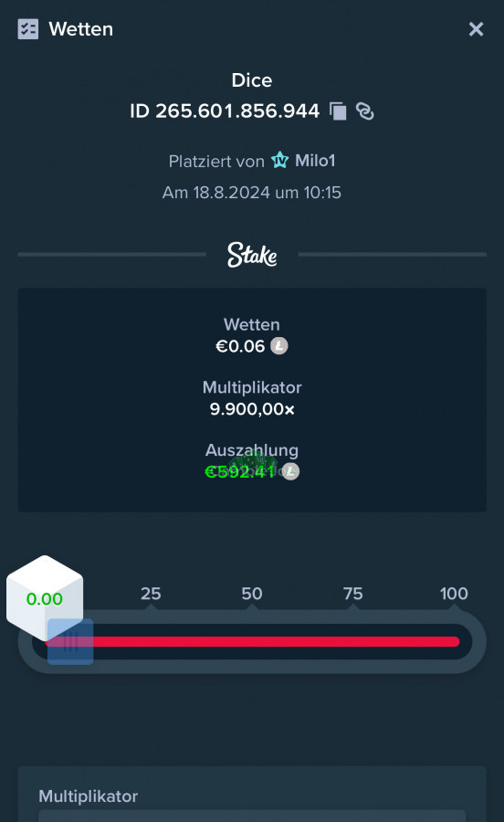Click the Wetten checklist icon in header
Screen dimensions: 504x822
[27, 29]
